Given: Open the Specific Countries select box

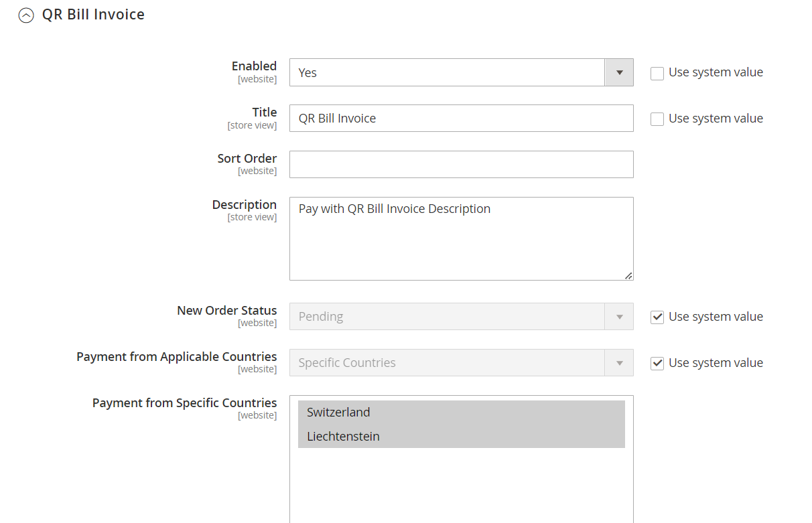Looking at the screenshot, I should [447, 363].
